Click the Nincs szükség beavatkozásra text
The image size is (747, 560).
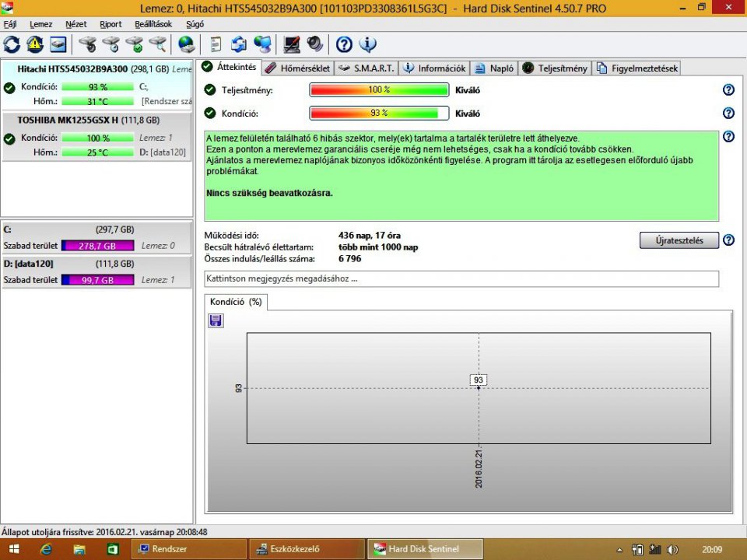pos(269,193)
